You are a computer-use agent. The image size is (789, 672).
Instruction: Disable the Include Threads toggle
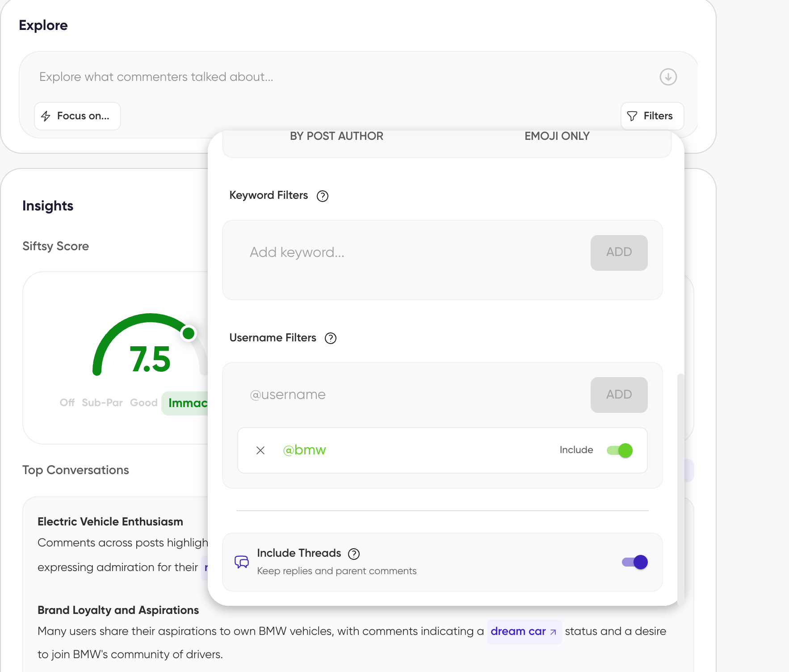(634, 562)
